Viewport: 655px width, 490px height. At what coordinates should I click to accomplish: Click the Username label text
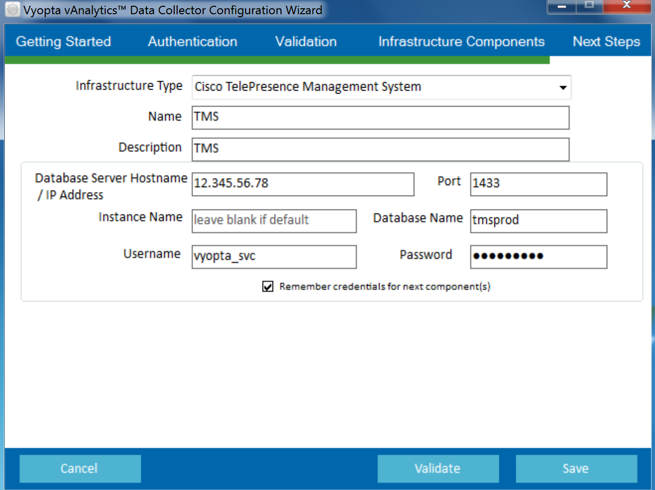(x=152, y=254)
